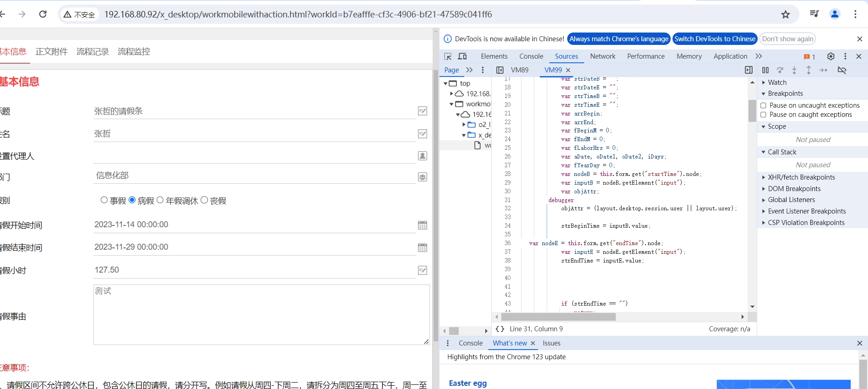Open DevTools settings gear

pos(830,56)
